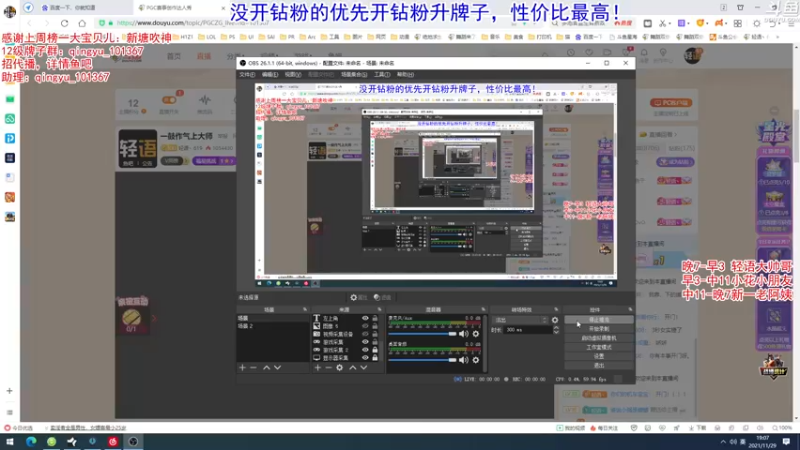This screenshot has height=450, width=800.
Task: Open 麦克风/Aux audio settings gear
Action: (476, 334)
